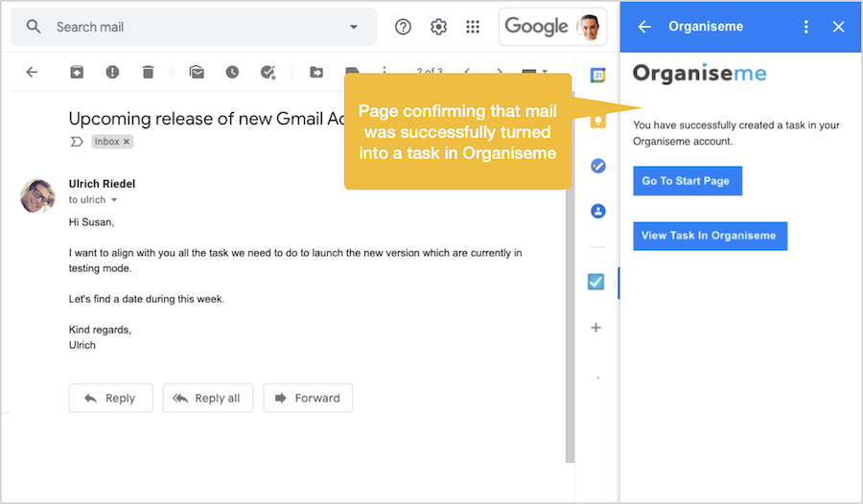Open the Move to folder icon
The width and height of the screenshot is (863, 504).
click(x=316, y=72)
